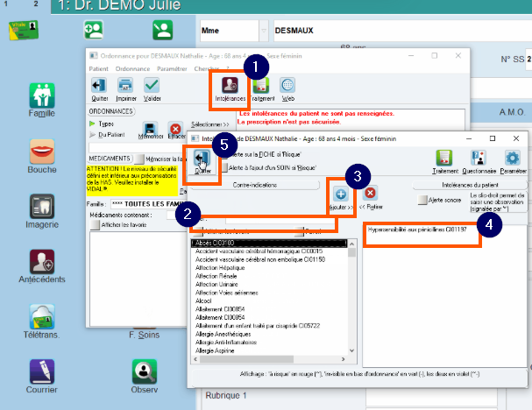Click the contre-indications list vertical scrollbar

pos(351,297)
